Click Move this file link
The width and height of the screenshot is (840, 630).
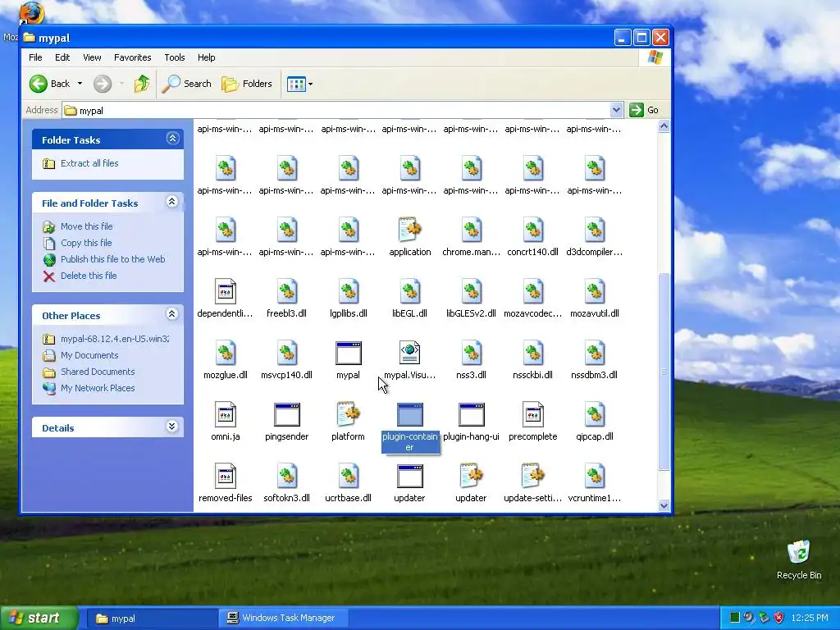86,226
